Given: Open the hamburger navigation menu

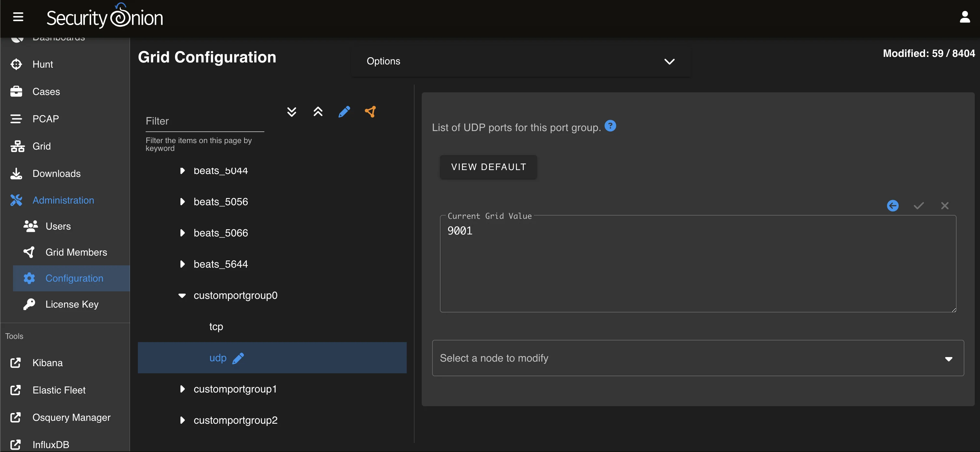Looking at the screenshot, I should click(x=18, y=17).
